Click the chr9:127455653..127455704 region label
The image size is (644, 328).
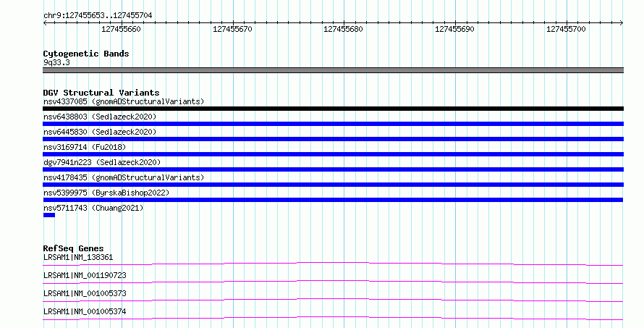[98, 15]
